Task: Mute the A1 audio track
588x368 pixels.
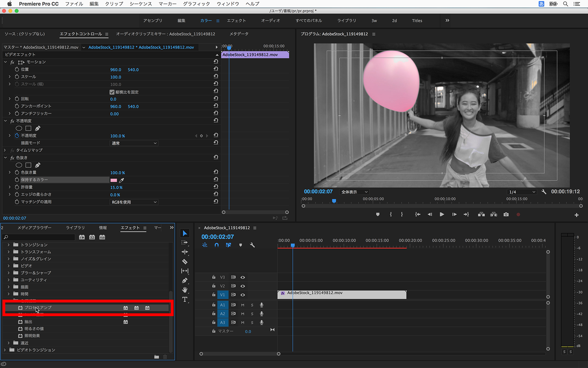Action: click(243, 305)
